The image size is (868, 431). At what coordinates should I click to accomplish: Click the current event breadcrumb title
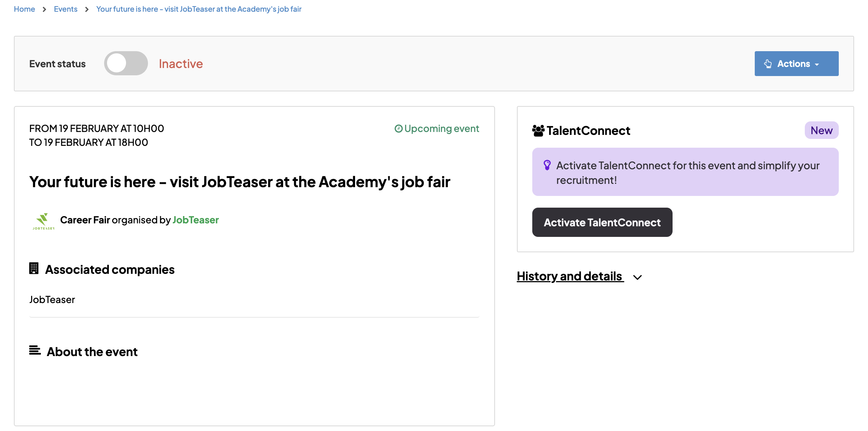(199, 9)
